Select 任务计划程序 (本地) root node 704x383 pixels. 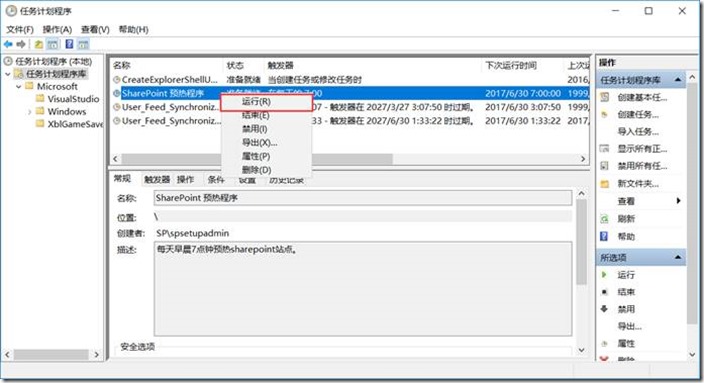[x=53, y=61]
